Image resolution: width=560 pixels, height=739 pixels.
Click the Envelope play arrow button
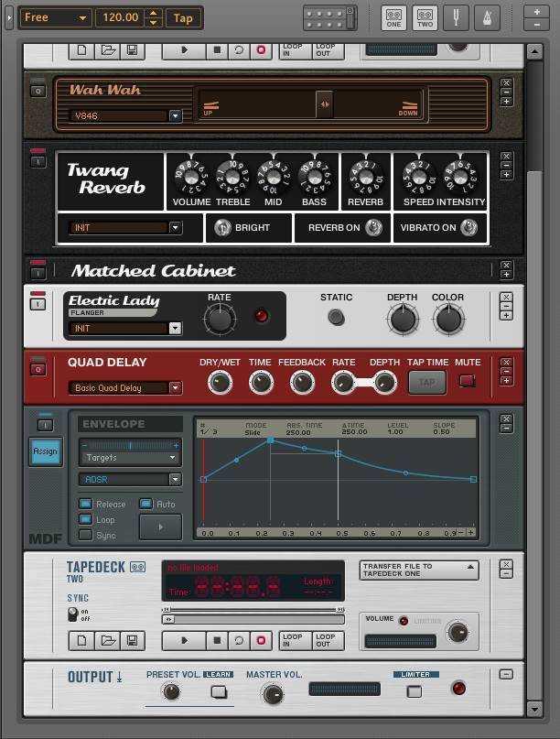click(161, 527)
